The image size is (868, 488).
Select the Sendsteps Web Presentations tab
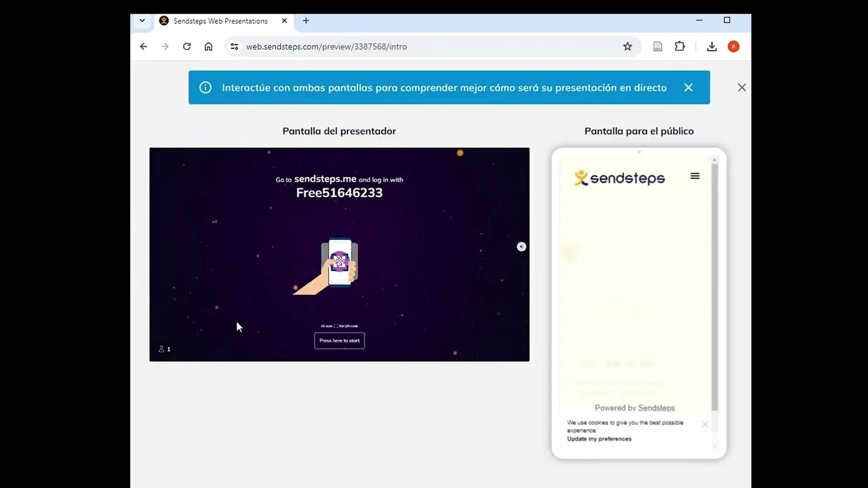pos(220,21)
